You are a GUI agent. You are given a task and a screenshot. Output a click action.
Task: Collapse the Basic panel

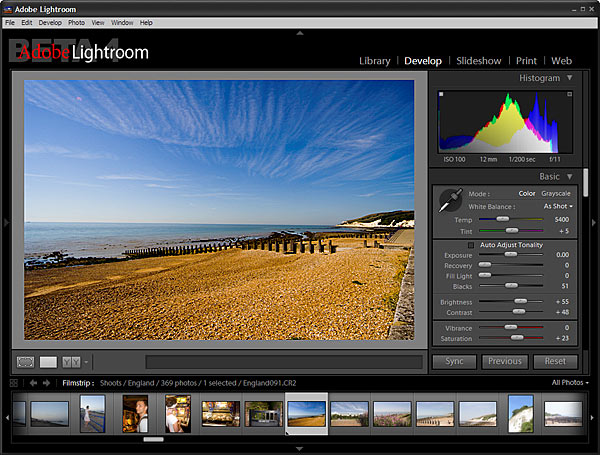(x=570, y=177)
